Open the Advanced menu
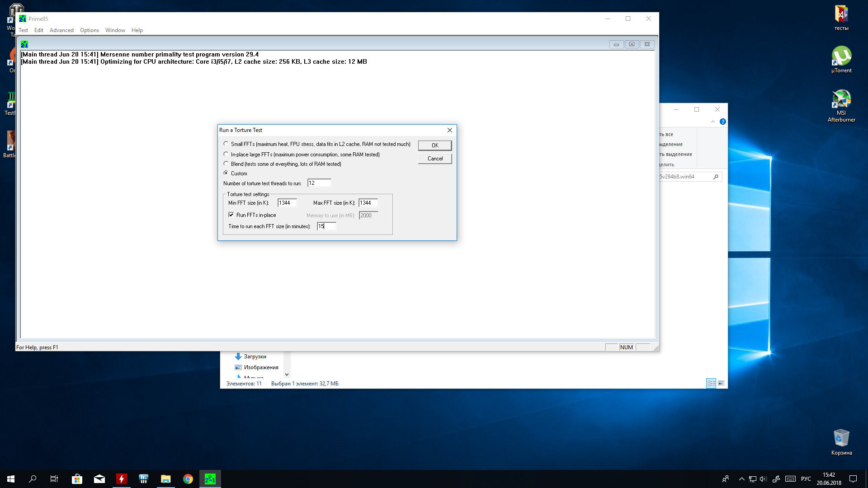 point(61,30)
